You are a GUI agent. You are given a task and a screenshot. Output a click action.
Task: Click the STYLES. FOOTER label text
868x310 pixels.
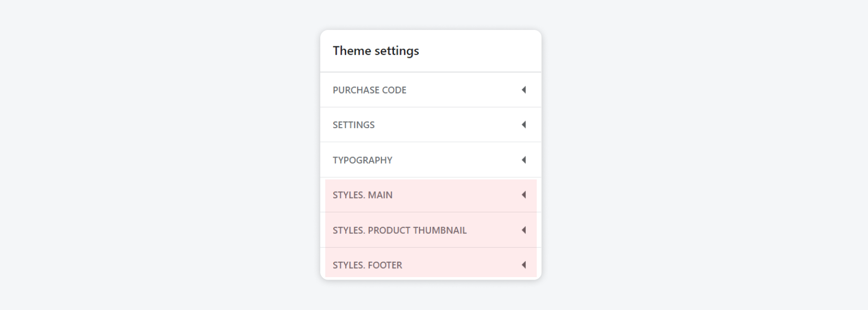coord(367,265)
